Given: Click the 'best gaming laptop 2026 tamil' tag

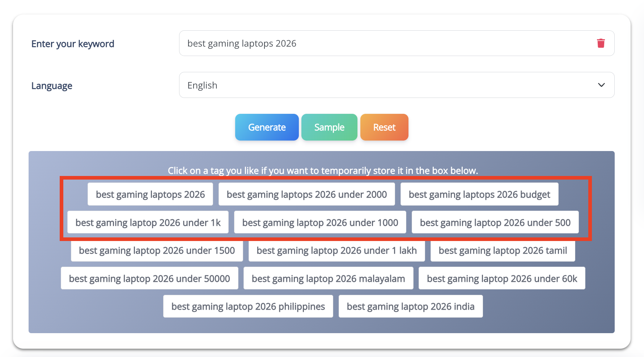Looking at the screenshot, I should pos(503,250).
